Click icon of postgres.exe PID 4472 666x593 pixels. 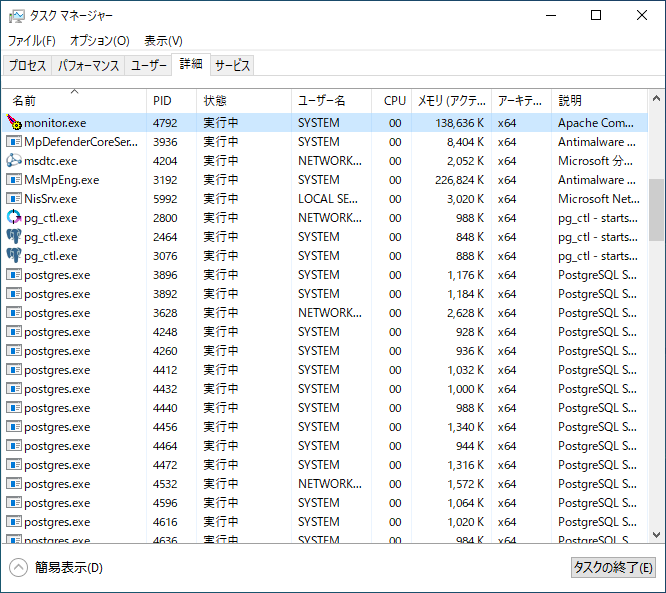[14, 464]
